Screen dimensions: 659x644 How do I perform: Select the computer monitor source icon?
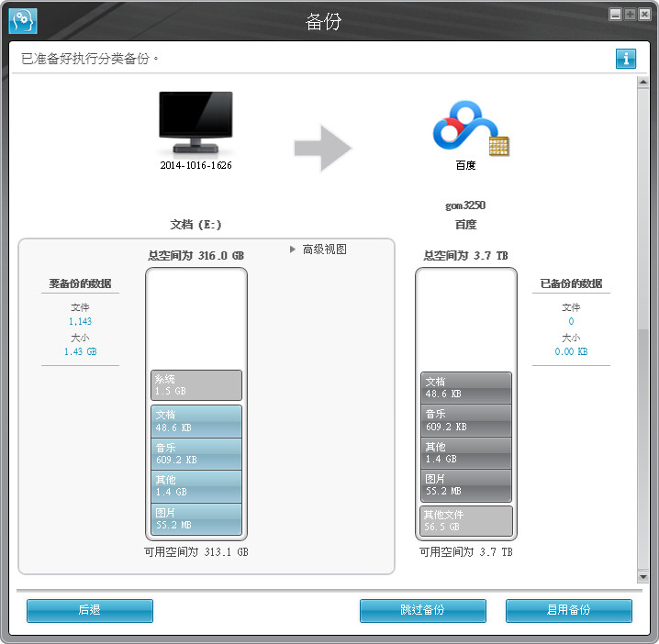(x=195, y=122)
